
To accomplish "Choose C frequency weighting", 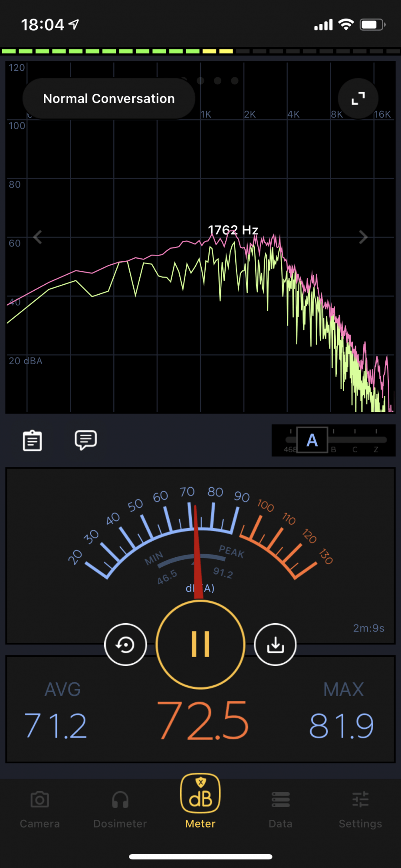I will click(355, 449).
